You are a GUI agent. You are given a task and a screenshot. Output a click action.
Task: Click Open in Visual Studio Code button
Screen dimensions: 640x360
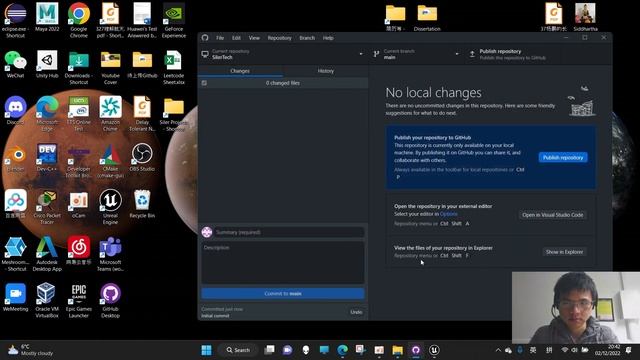coord(553,215)
